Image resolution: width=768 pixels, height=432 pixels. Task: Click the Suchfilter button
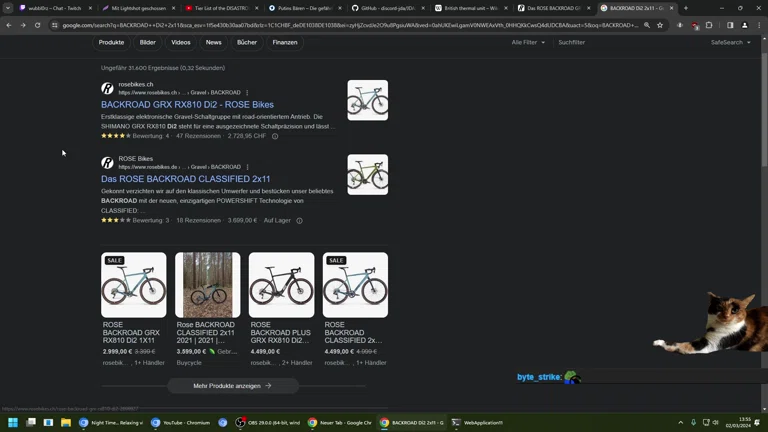tap(571, 43)
